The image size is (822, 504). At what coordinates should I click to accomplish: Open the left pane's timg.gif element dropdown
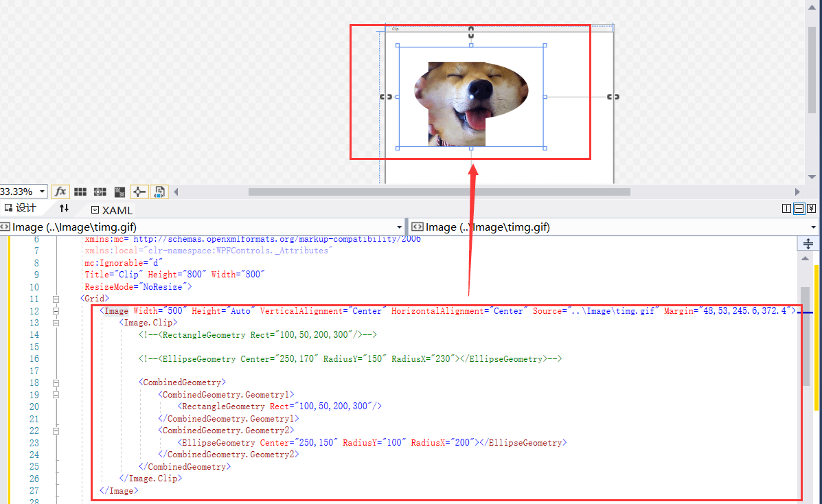tap(400, 227)
